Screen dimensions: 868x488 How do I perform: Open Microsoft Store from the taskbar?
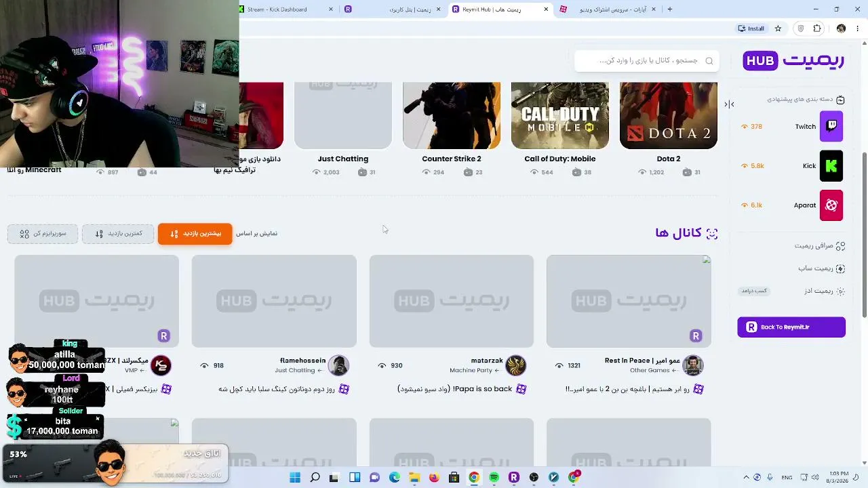point(454,478)
